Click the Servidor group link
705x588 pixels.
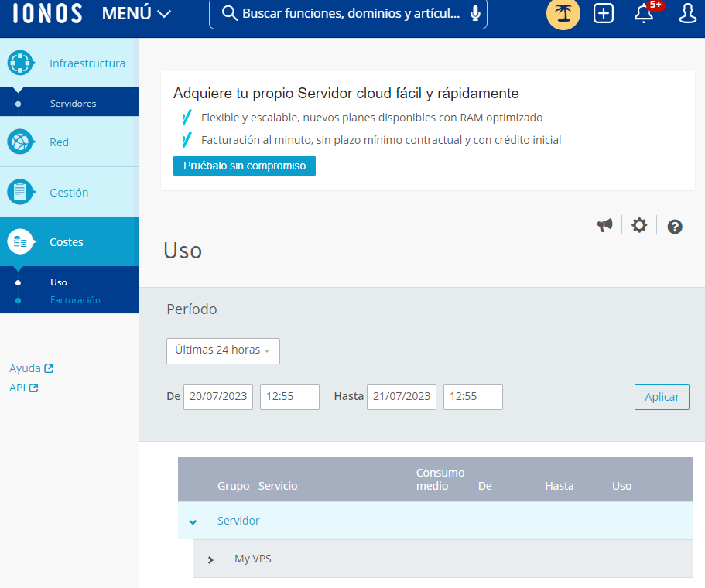tap(238, 521)
